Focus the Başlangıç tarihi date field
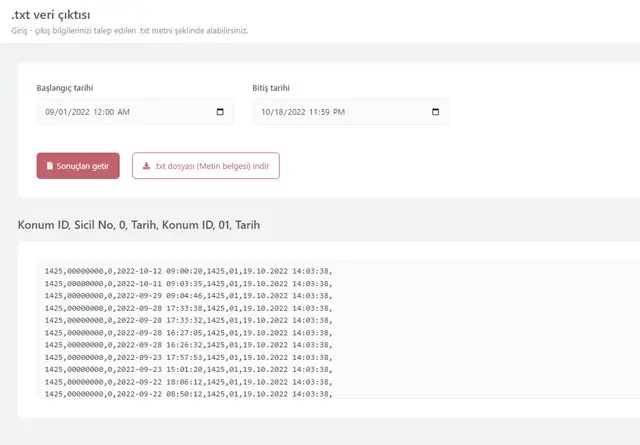Screen dimensions: 640x445 120,112
